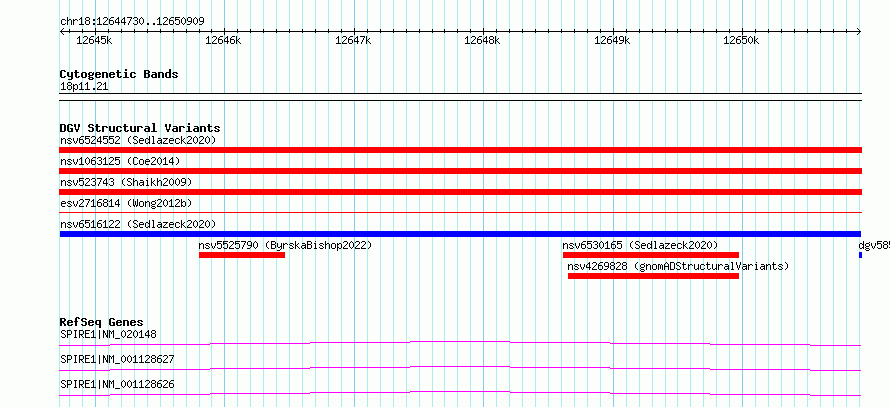Click the thin red line under esv2716814
Screen dimensions: 890x407
click(x=460, y=212)
